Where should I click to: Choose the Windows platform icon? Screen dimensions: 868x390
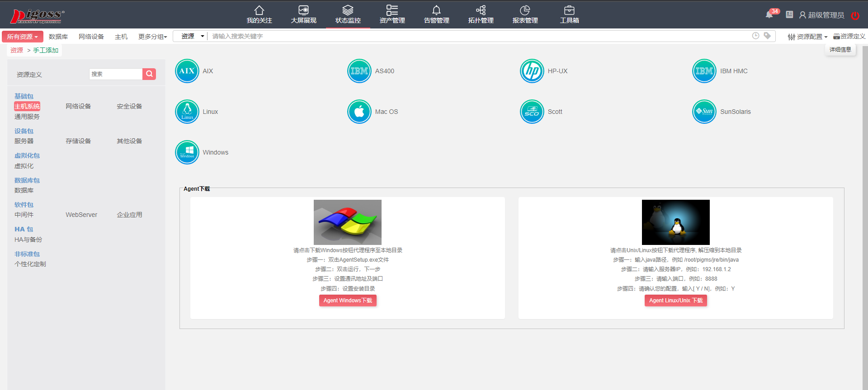187,152
